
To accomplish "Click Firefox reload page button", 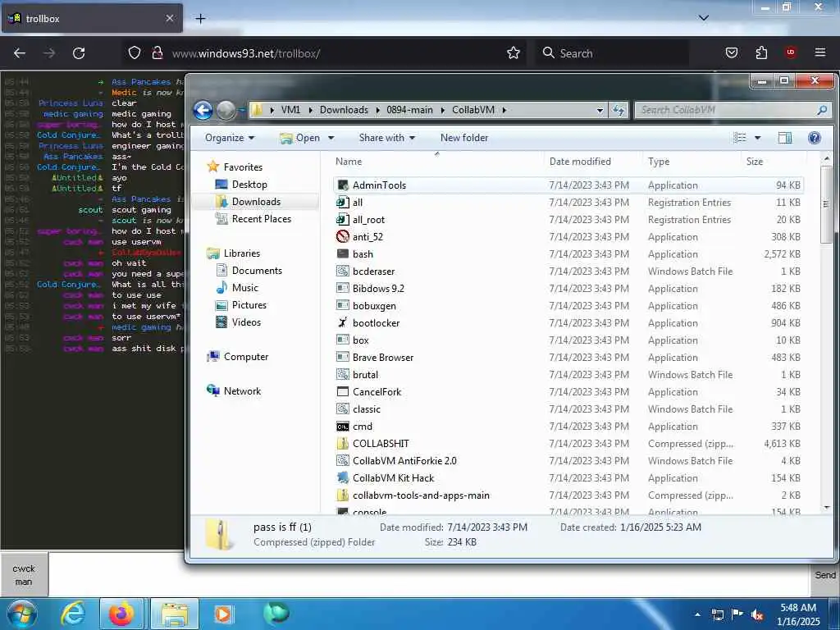I will (x=79, y=53).
